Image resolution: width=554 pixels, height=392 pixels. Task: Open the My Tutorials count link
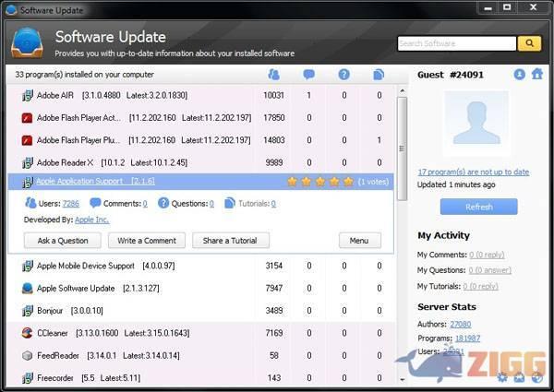(480, 286)
